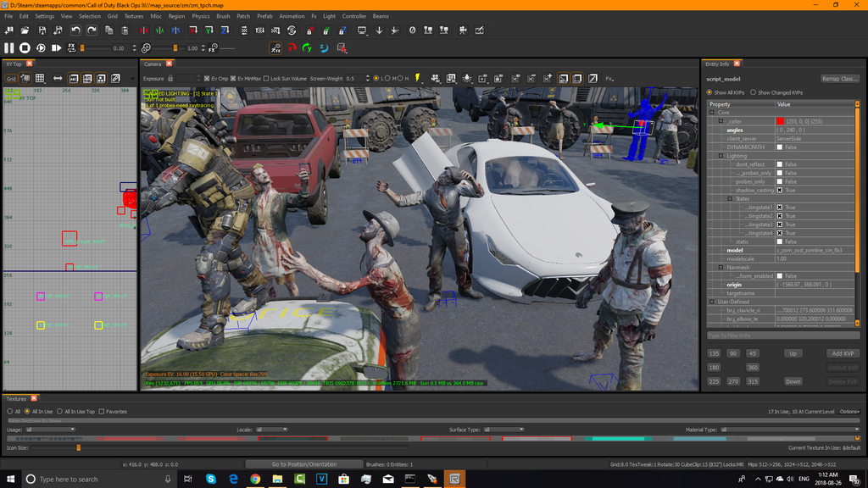Screen dimensions: 868x488
Task: Open the Brush menu
Action: coord(223,16)
